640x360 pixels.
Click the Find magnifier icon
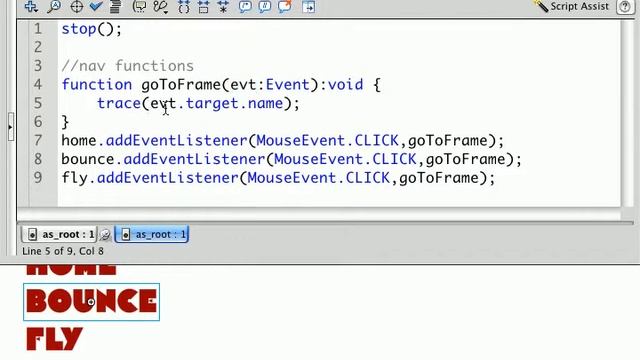[x=54, y=6]
